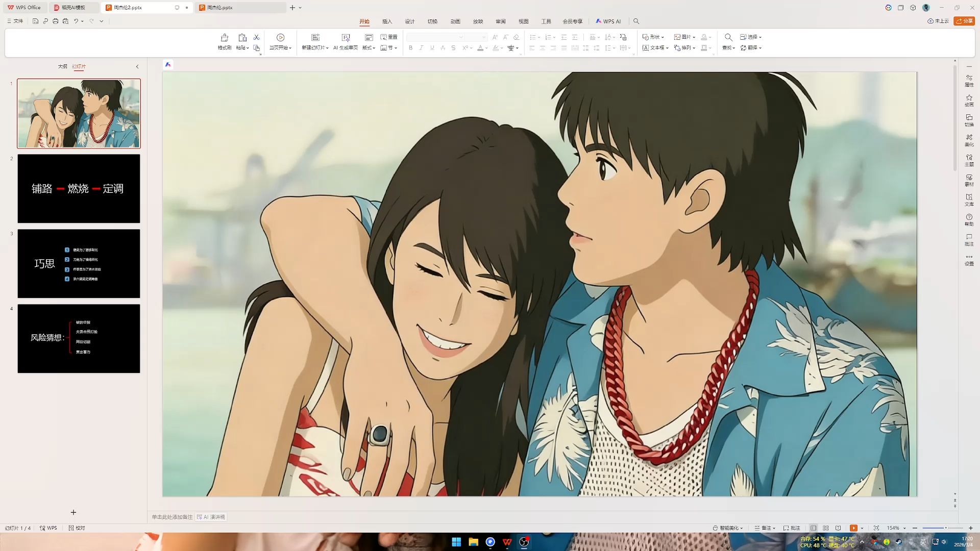The width and height of the screenshot is (980, 551).
Task: Click the copy icon below the scissors
Action: [257, 48]
